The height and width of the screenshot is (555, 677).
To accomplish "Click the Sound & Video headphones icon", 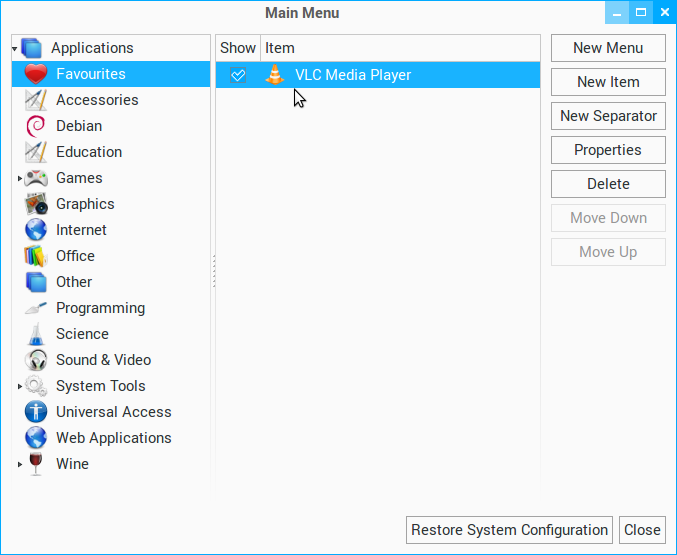I will click(36, 360).
